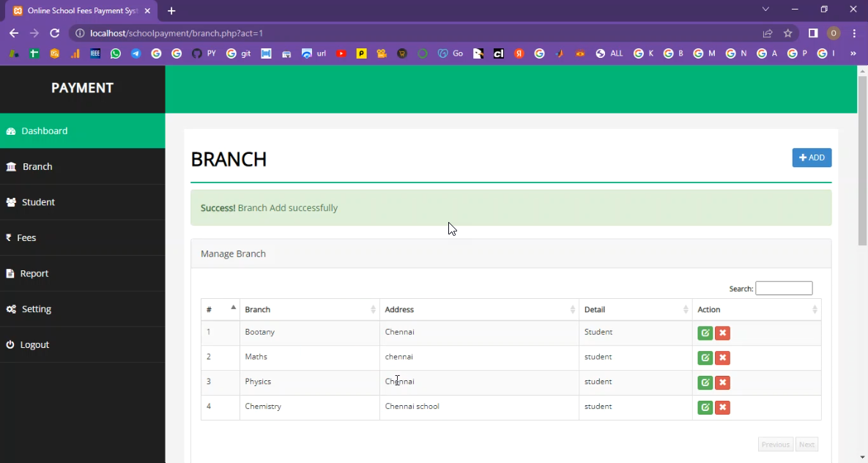Sort table by Address column header
The width and height of the screenshot is (868, 463).
(x=479, y=310)
